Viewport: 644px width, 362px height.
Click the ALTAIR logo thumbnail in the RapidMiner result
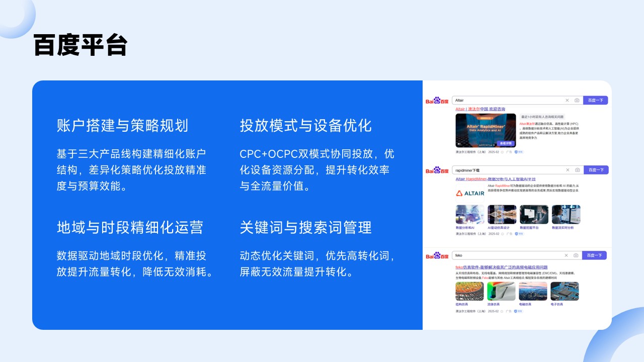coord(470,194)
